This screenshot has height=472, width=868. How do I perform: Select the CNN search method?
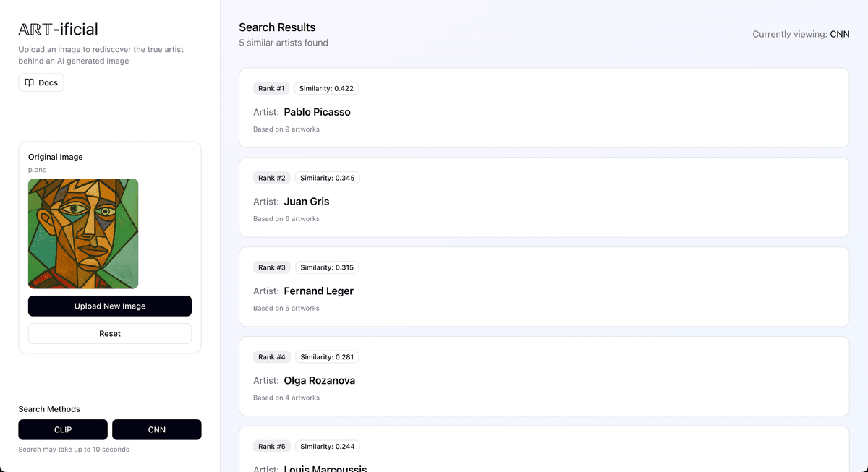pos(157,429)
